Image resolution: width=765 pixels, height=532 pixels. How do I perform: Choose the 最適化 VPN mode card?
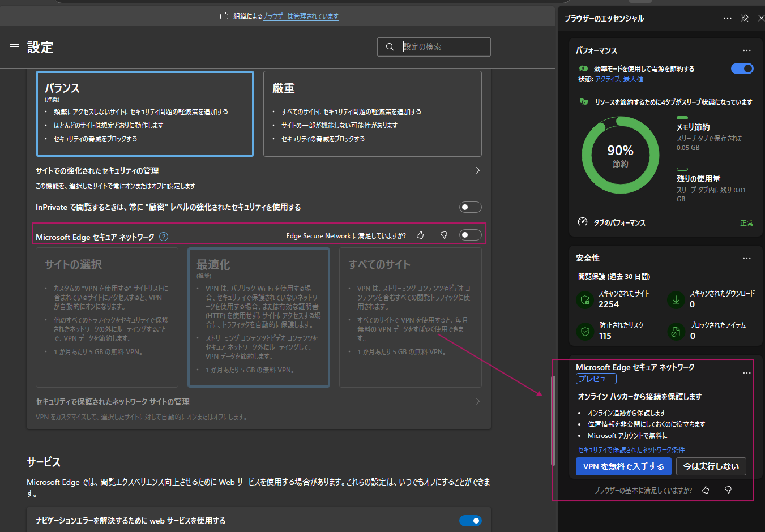click(x=259, y=318)
